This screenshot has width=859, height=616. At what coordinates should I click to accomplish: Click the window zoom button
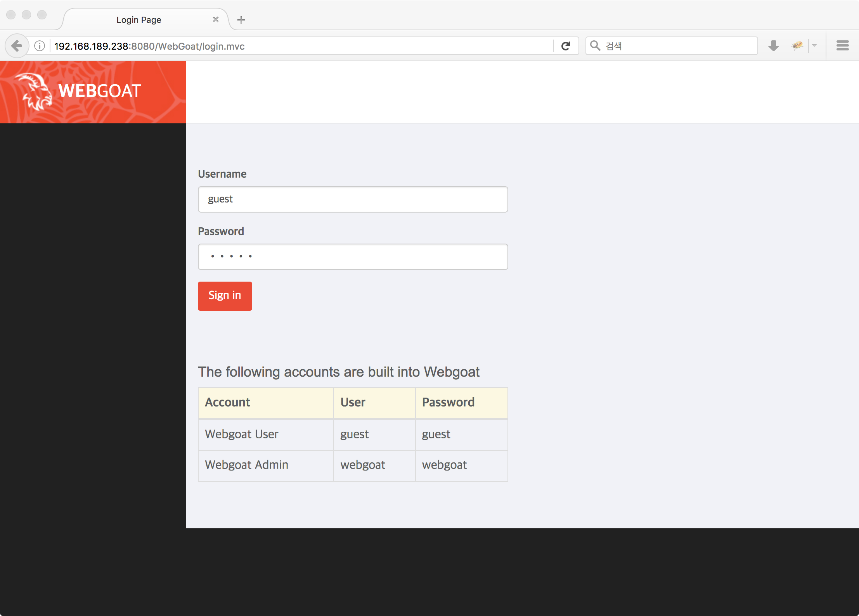pos(42,15)
